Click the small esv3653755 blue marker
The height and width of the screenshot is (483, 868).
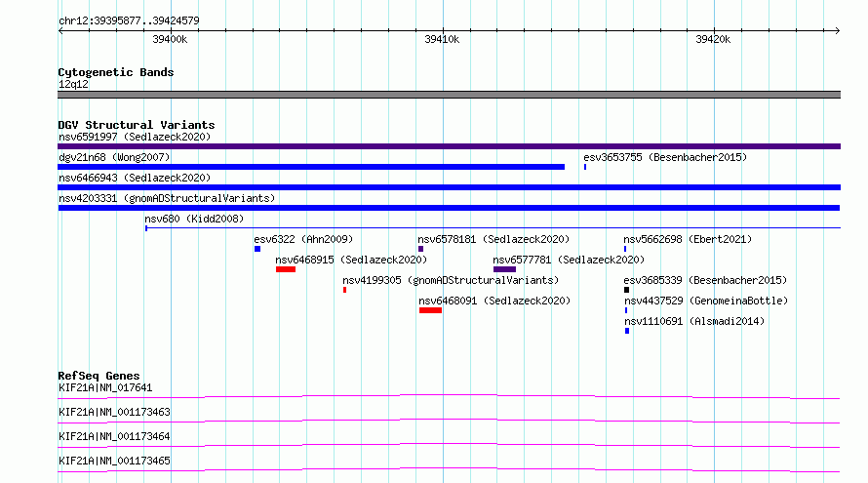(585, 167)
